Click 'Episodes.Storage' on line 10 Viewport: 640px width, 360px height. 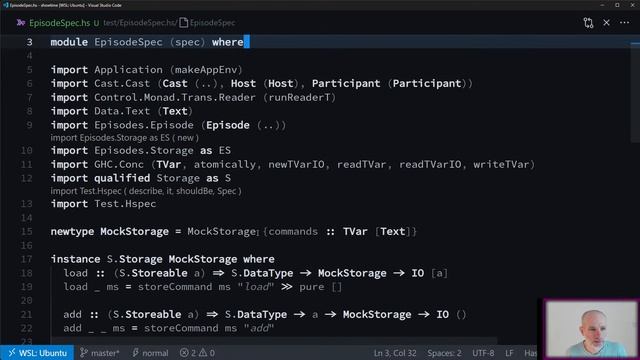tap(144, 151)
